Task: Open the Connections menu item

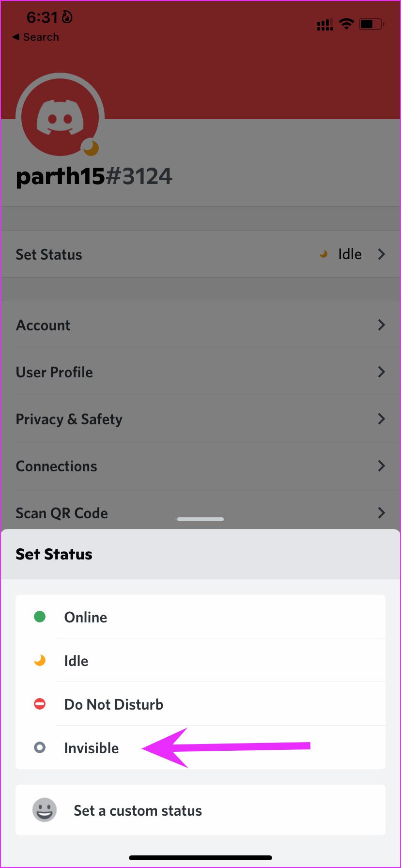Action: 56,466
